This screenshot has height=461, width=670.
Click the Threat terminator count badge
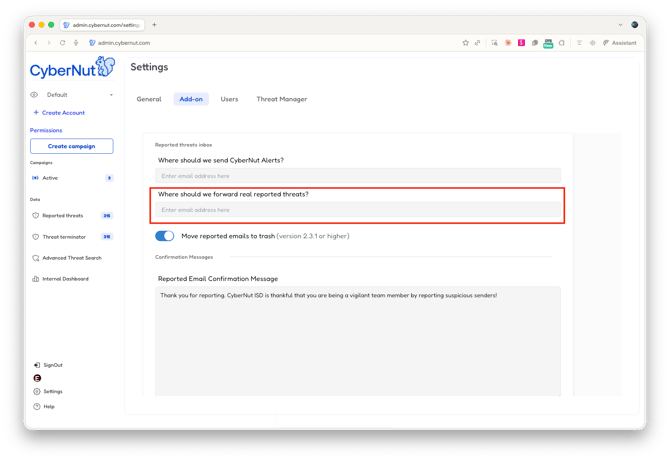point(107,237)
